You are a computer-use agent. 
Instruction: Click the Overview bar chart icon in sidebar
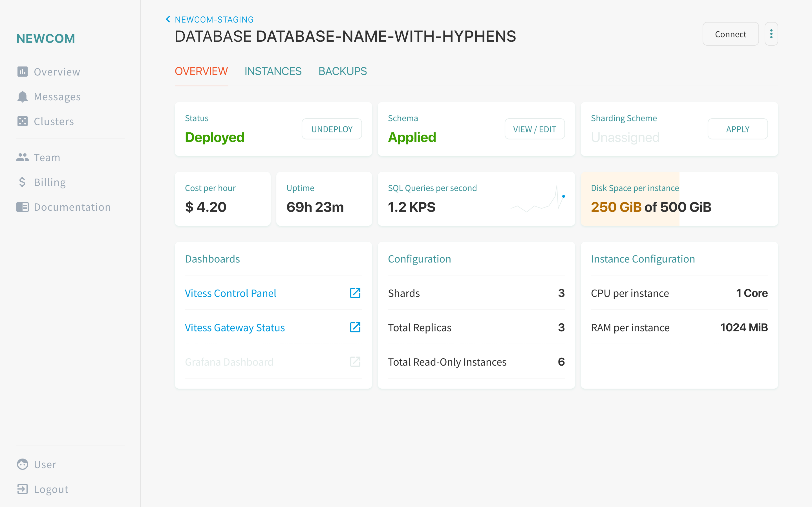pyautogui.click(x=23, y=72)
